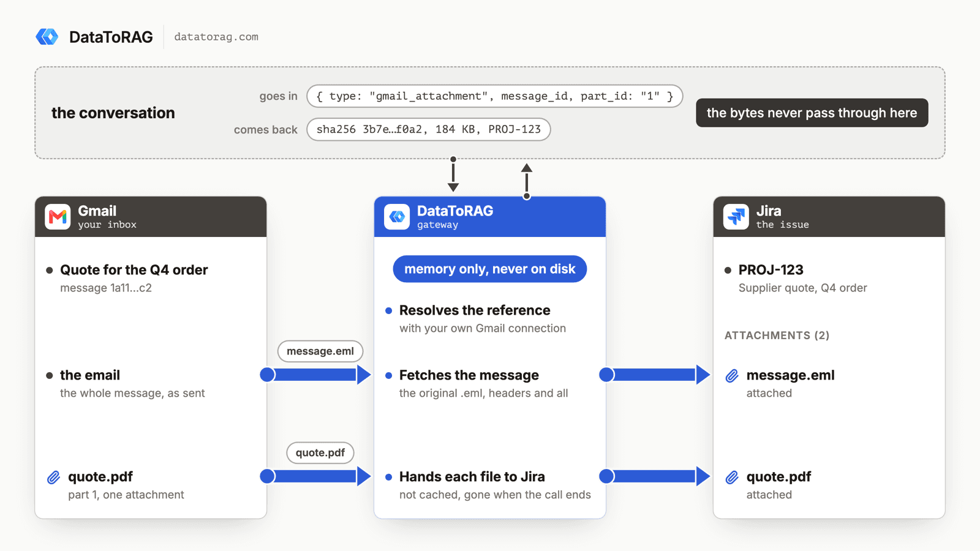This screenshot has height=551, width=980.
Task: Click the Gmail envelope icon
Action: [x=58, y=217]
